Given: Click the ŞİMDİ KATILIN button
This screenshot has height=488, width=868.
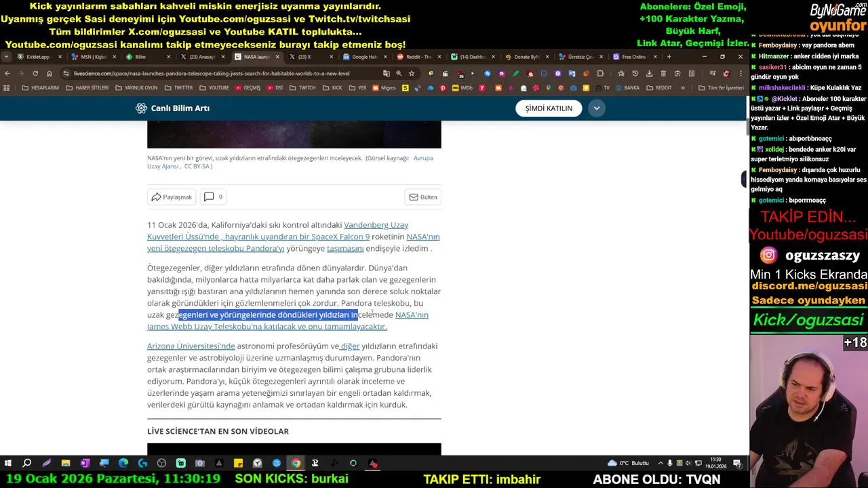Looking at the screenshot, I should (549, 108).
